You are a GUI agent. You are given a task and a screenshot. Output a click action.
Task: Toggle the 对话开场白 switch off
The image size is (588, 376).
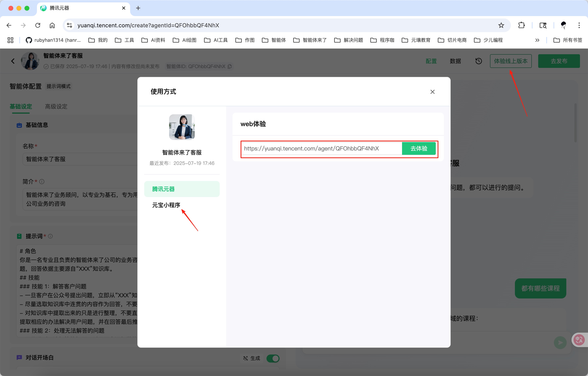tap(273, 358)
